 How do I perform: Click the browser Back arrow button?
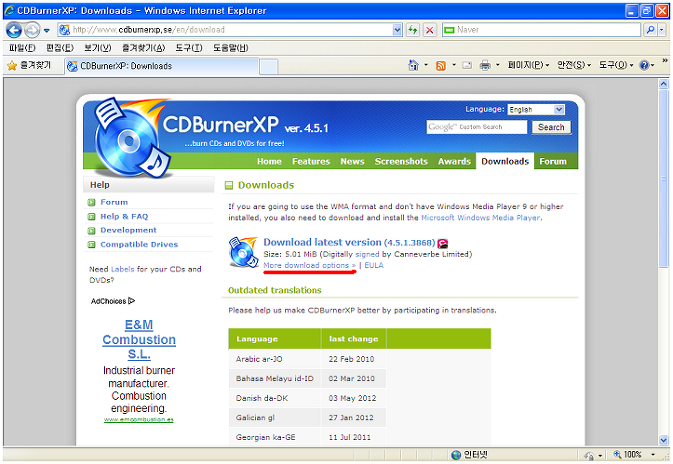[14, 30]
